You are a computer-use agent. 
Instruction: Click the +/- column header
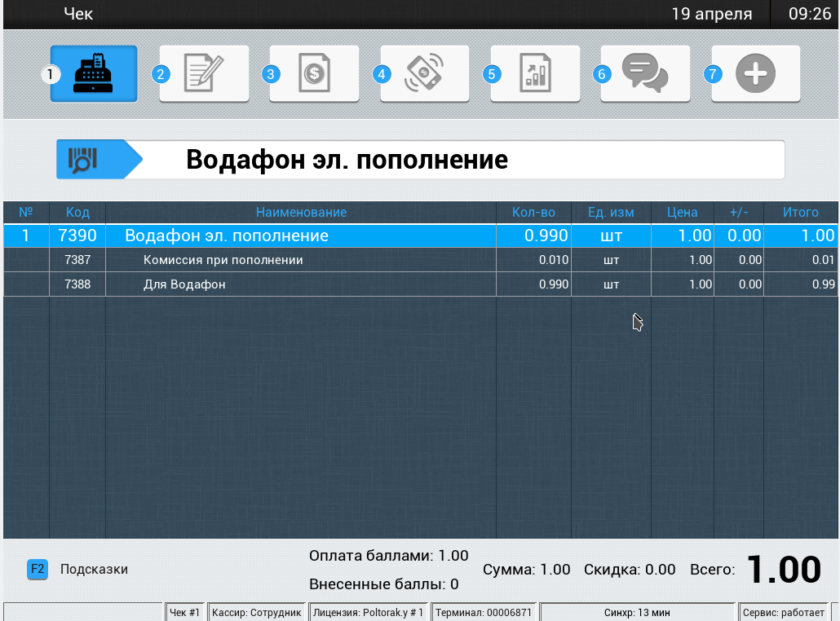click(739, 213)
